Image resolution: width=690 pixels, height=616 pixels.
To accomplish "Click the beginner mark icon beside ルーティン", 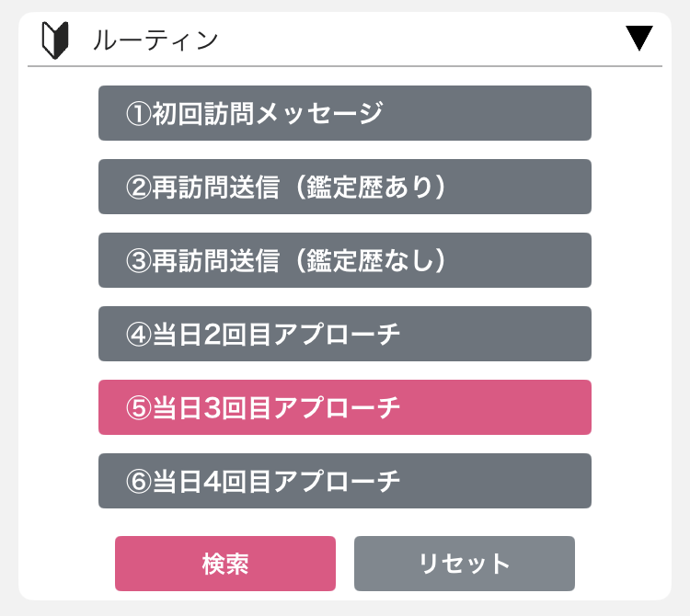I will 55,40.
